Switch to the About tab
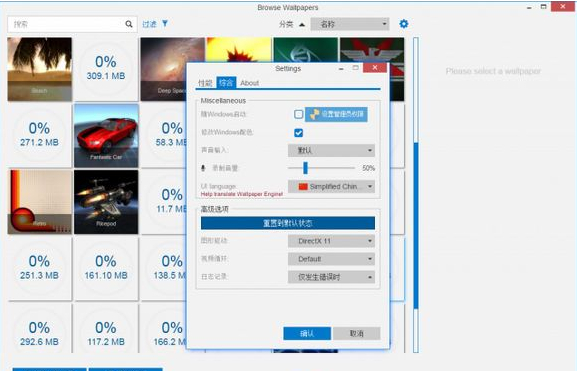Screen dimensions: 577x371 [249, 83]
